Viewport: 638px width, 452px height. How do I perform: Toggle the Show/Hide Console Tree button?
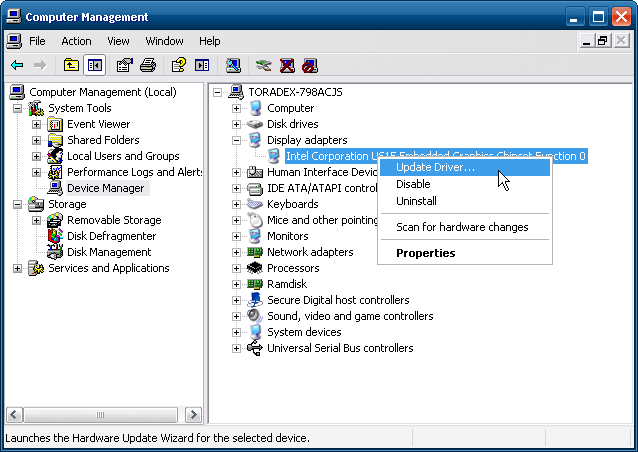tap(95, 65)
